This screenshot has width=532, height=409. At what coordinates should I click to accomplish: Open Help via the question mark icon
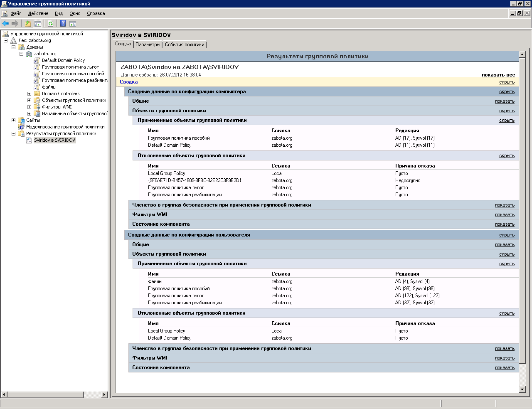63,24
